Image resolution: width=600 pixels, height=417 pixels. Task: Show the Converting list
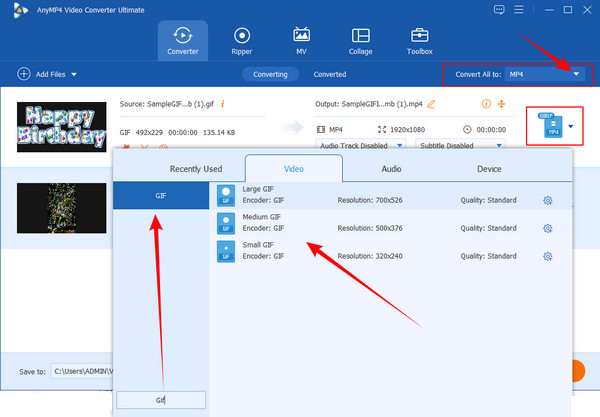click(270, 74)
